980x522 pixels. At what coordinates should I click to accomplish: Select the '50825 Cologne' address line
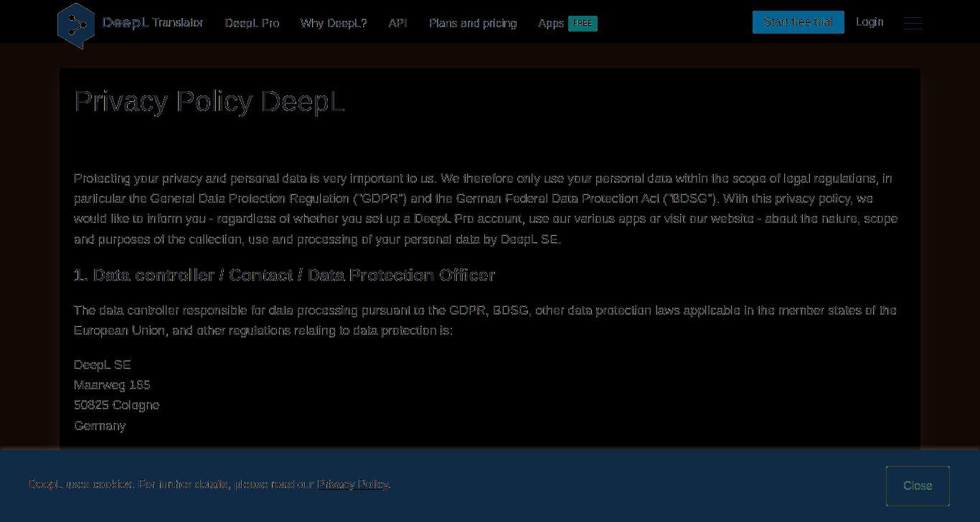116,405
